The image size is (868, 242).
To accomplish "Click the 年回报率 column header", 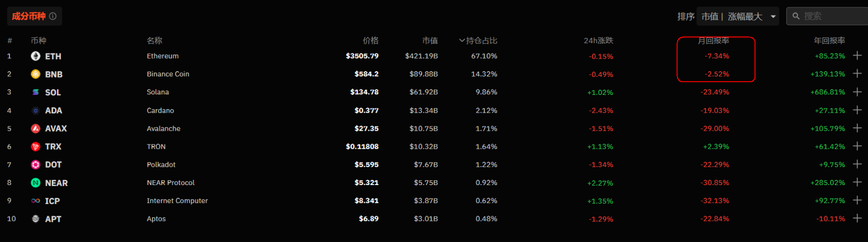I will click(829, 41).
